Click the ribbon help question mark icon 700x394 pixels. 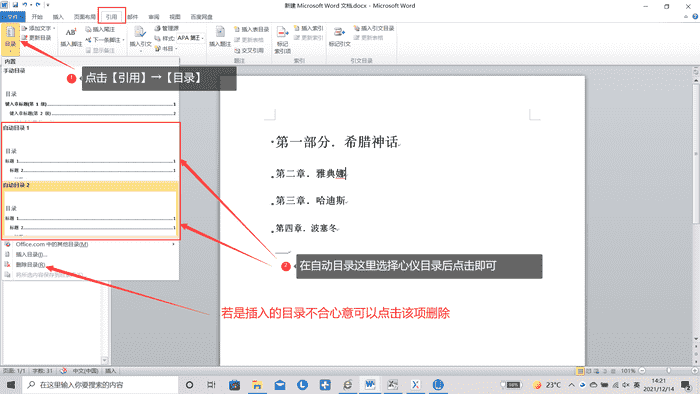pyautogui.click(x=695, y=17)
